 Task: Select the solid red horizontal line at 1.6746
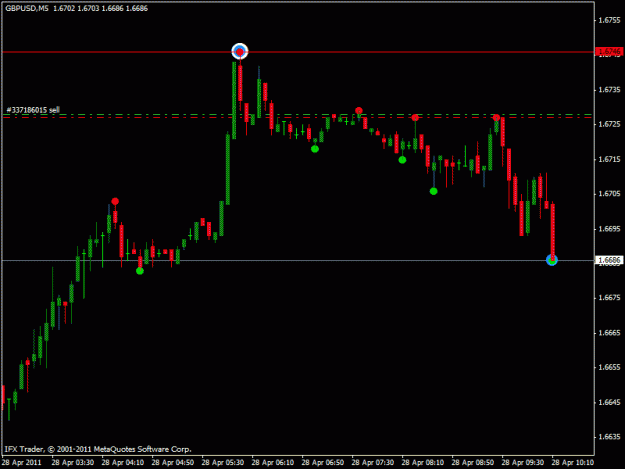point(298,52)
